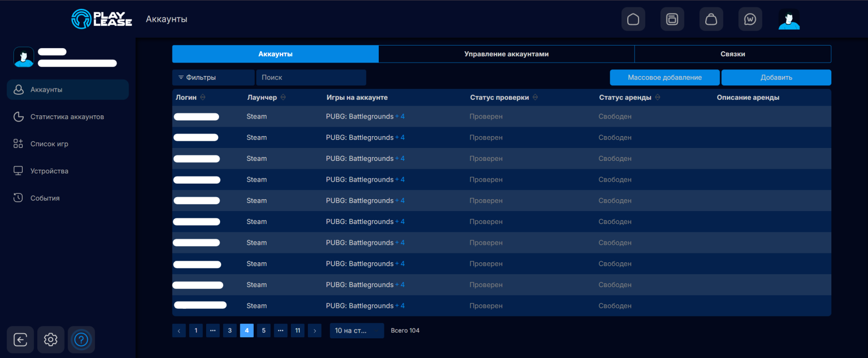This screenshot has width=868, height=358.
Task: Open Устройства in sidebar
Action: click(x=68, y=171)
